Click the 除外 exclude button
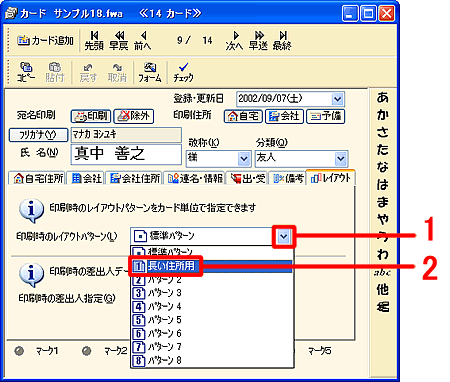 [134, 116]
